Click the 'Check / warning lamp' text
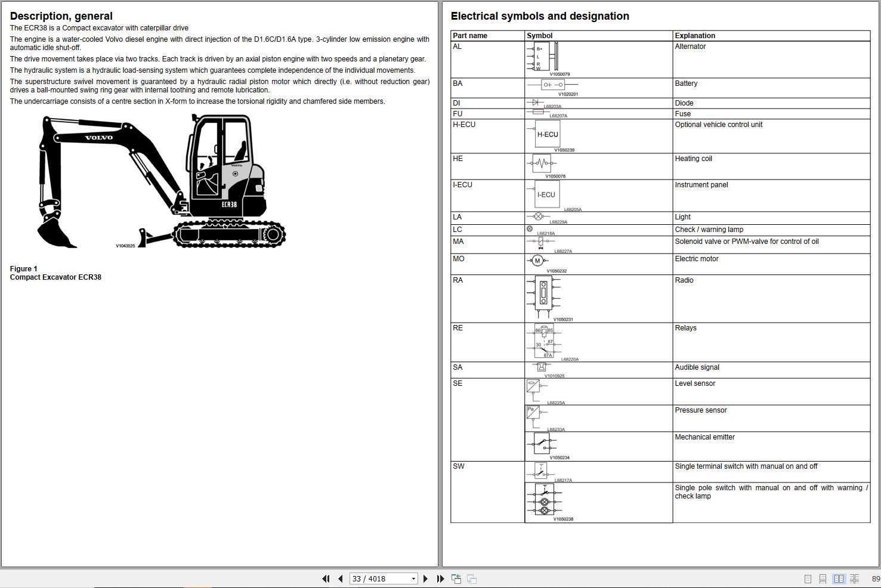Viewport: 881px width, 588px height. click(x=709, y=230)
